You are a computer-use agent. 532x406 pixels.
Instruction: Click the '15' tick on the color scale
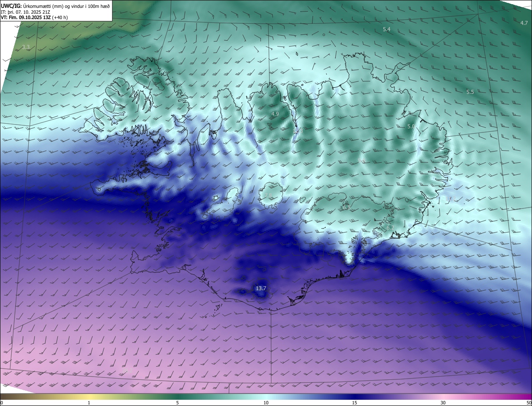(x=355, y=403)
